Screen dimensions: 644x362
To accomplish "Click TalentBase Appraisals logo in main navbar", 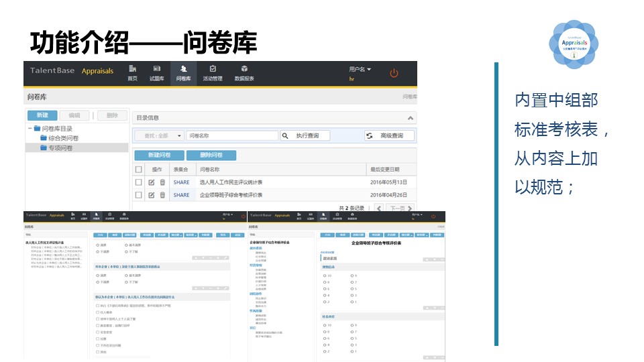I will (72, 70).
